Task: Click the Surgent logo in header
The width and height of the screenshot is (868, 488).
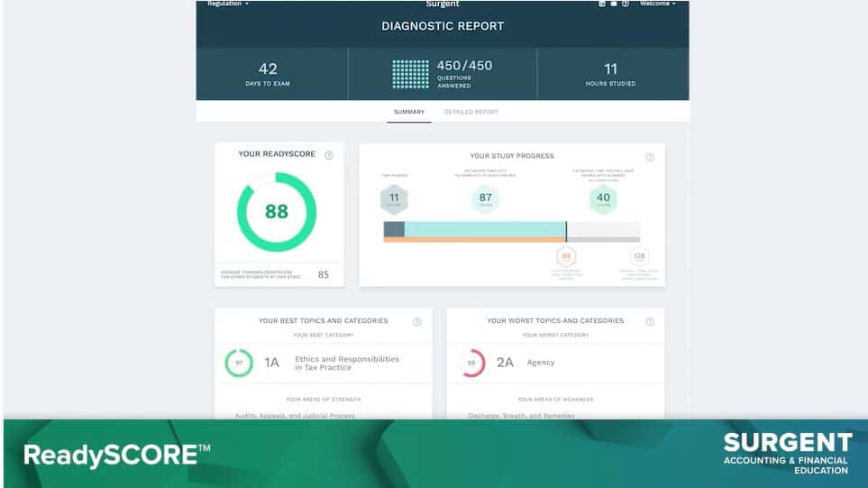Action: 443,5
